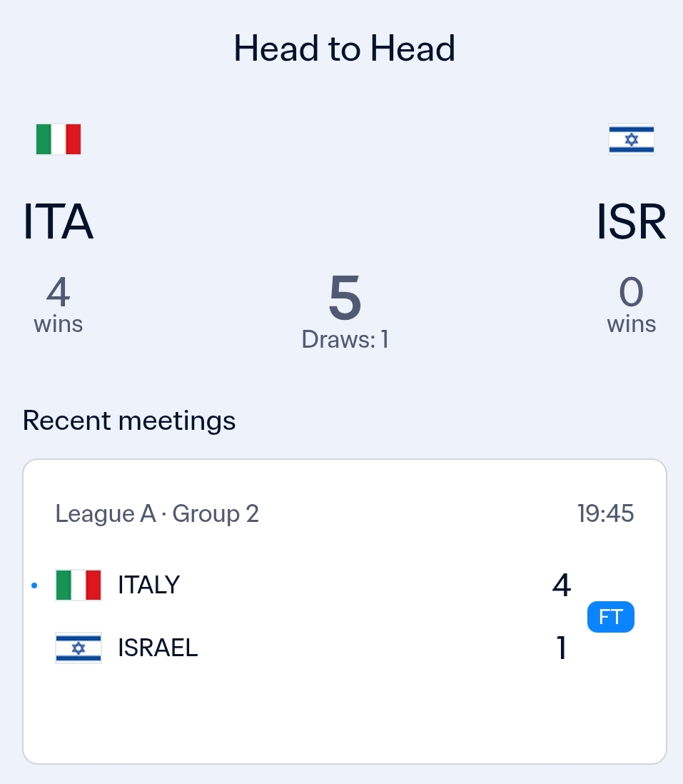Click the FT full-time badge
Image resolution: width=683 pixels, height=784 pixels.
(610, 617)
